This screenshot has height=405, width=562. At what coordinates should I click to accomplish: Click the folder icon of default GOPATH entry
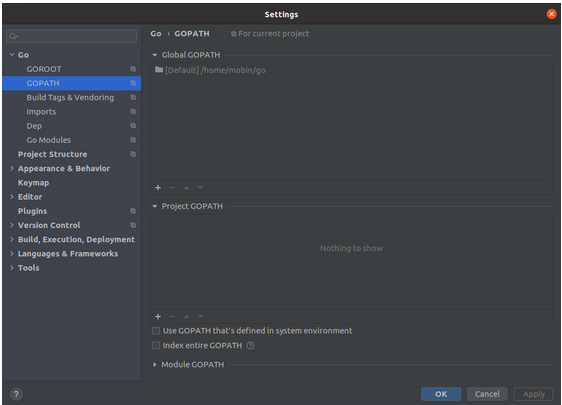159,70
